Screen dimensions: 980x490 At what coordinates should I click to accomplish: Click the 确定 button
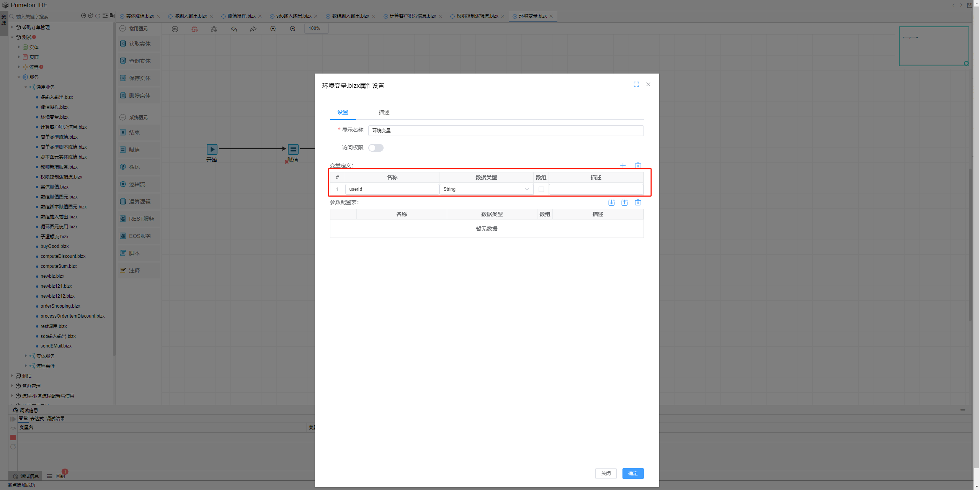tap(633, 474)
